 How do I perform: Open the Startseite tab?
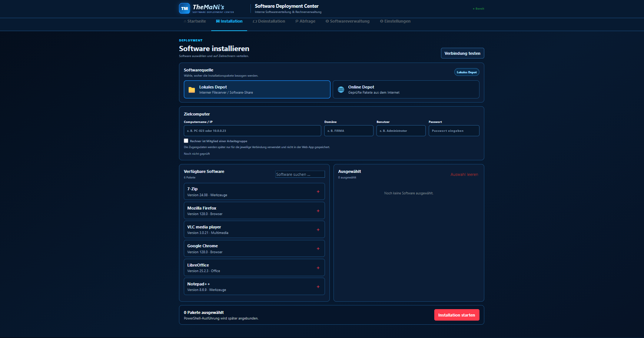pos(195,21)
